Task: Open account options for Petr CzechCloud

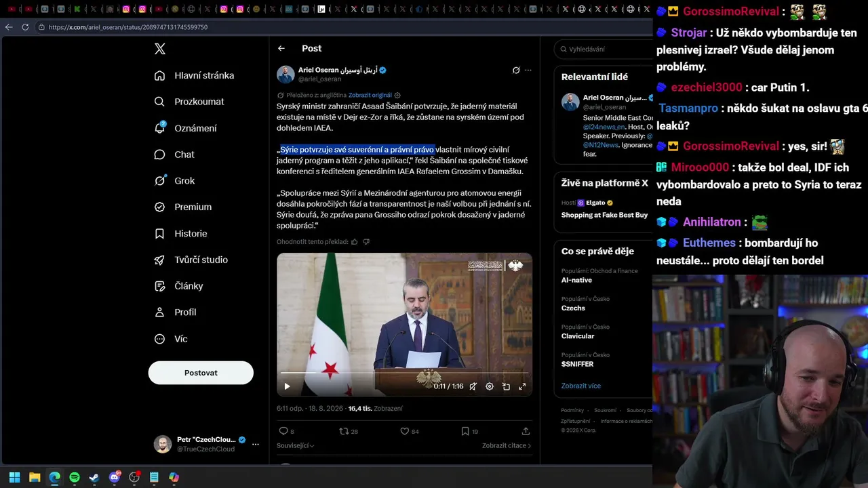Action: [256, 445]
